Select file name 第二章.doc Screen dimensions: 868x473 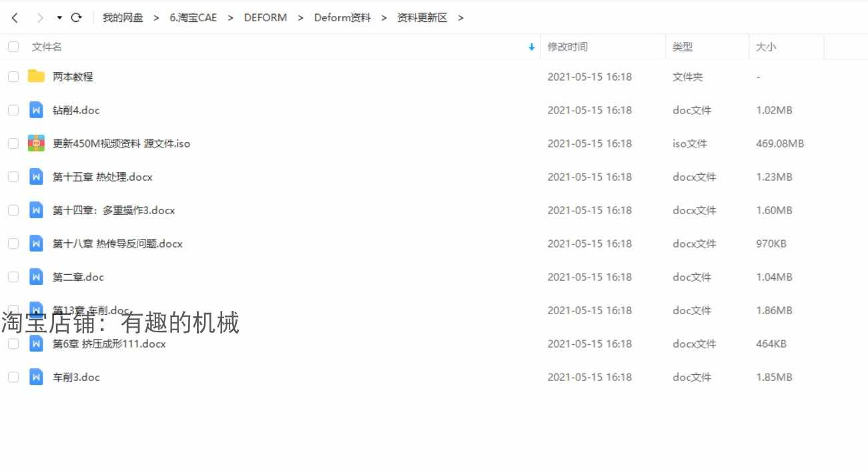point(78,277)
